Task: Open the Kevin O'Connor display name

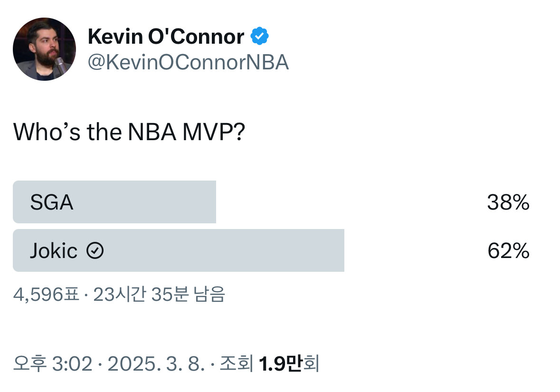Action: [x=166, y=37]
